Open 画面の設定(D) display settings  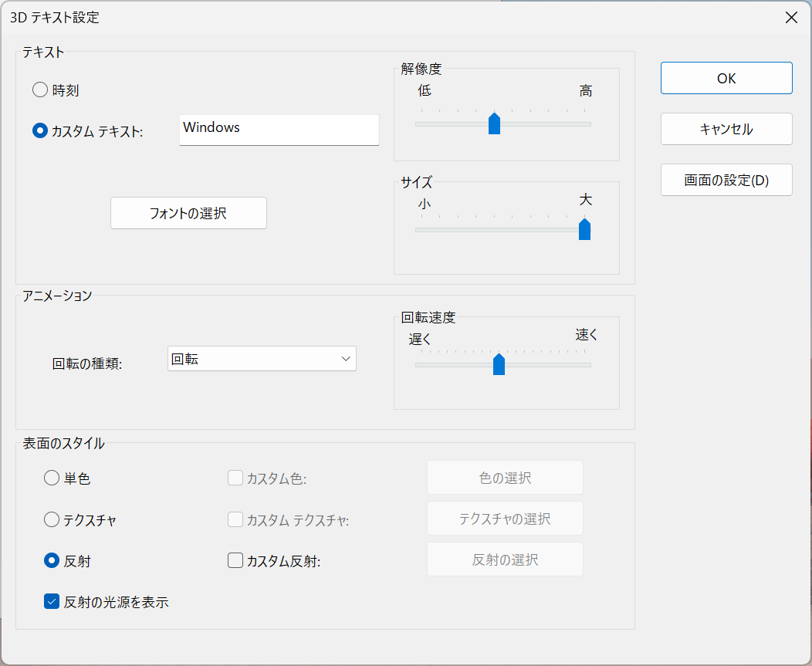click(x=726, y=181)
